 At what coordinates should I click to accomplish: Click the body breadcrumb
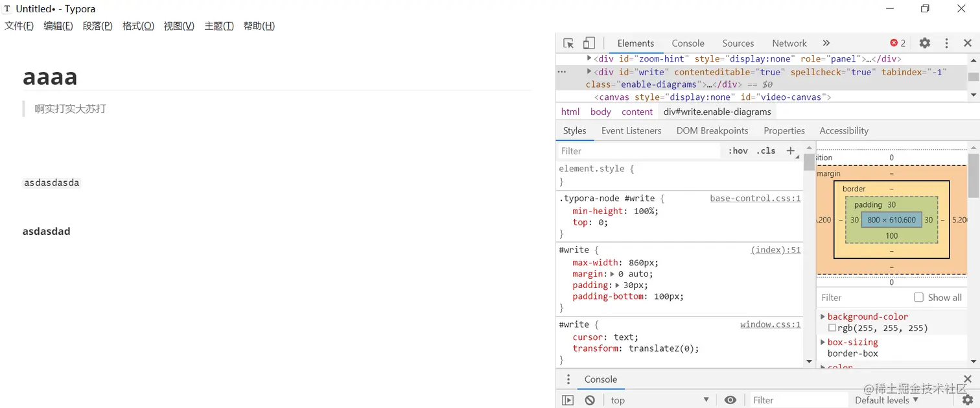[601, 112]
